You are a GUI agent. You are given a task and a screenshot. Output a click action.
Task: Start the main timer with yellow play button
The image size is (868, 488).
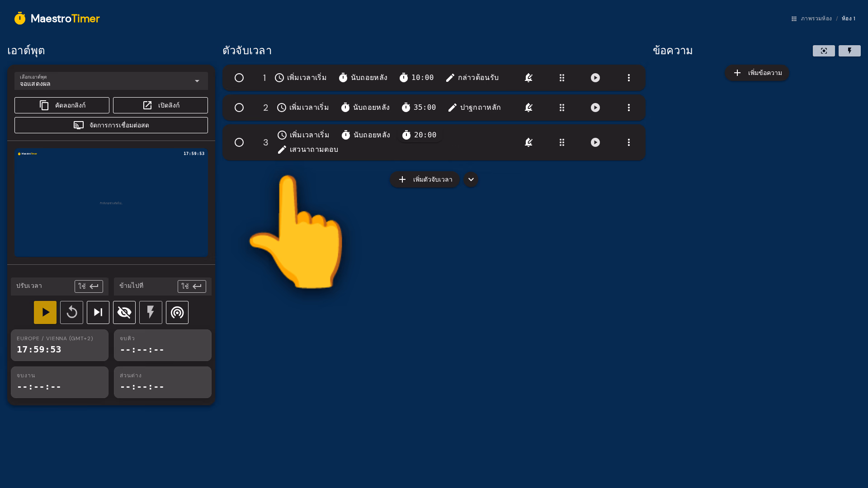45,312
